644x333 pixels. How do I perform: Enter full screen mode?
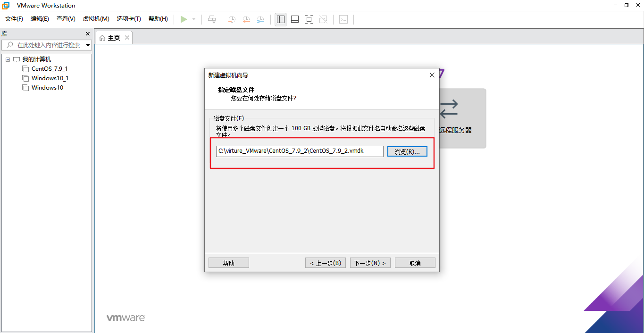(x=309, y=19)
